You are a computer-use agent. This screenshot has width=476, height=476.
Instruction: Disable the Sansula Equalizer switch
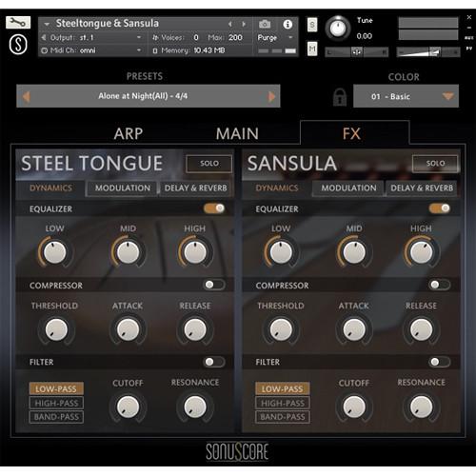440,208
